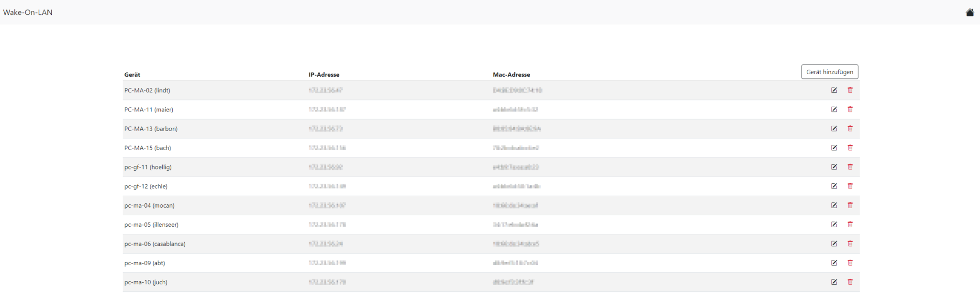The height and width of the screenshot is (300, 980).
Task: Trash the pc-ma-04 (mocan) entry
Action: coord(850,205)
